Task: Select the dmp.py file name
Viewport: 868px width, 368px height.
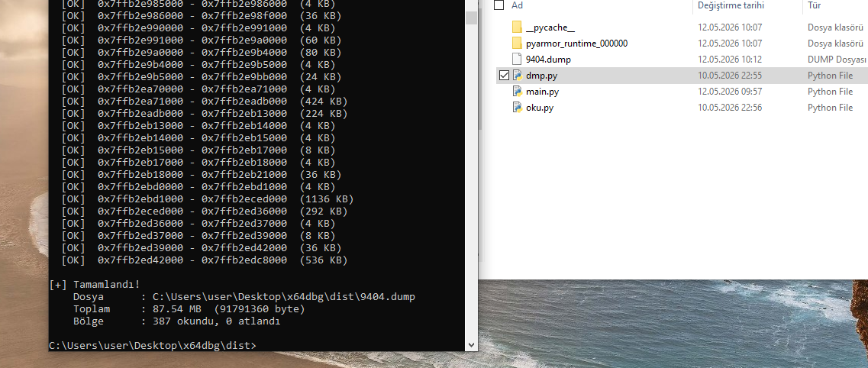Action: (541, 76)
